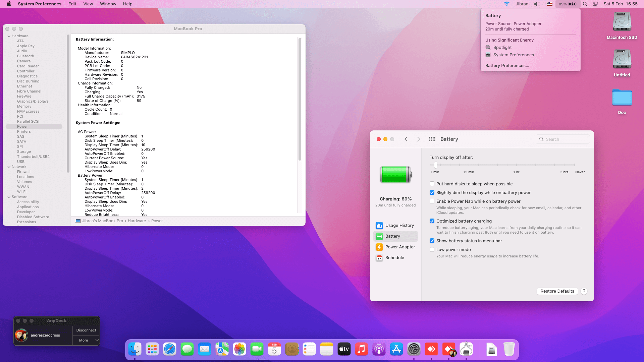Collapse Software tree section
Viewport: 644px width, 362px height.
coord(9,197)
